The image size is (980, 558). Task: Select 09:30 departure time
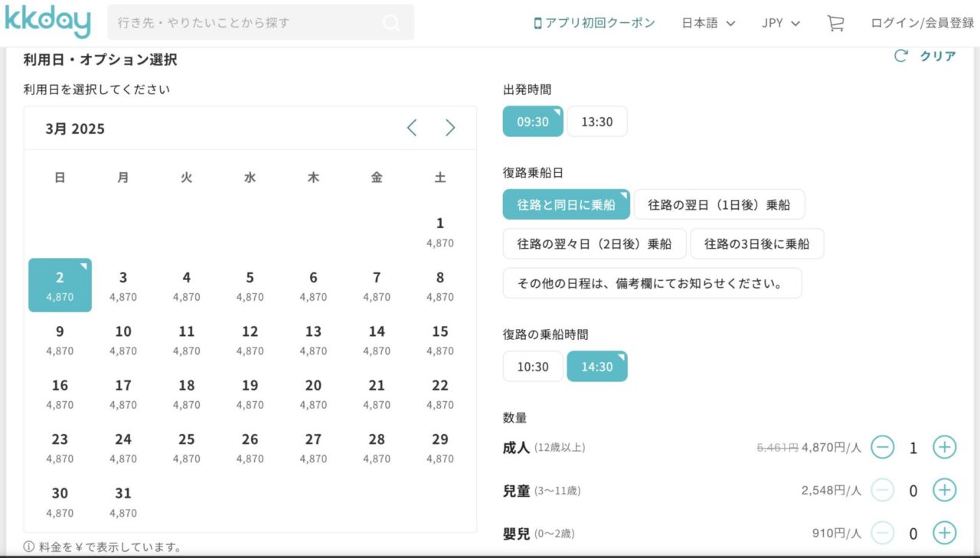(x=533, y=122)
